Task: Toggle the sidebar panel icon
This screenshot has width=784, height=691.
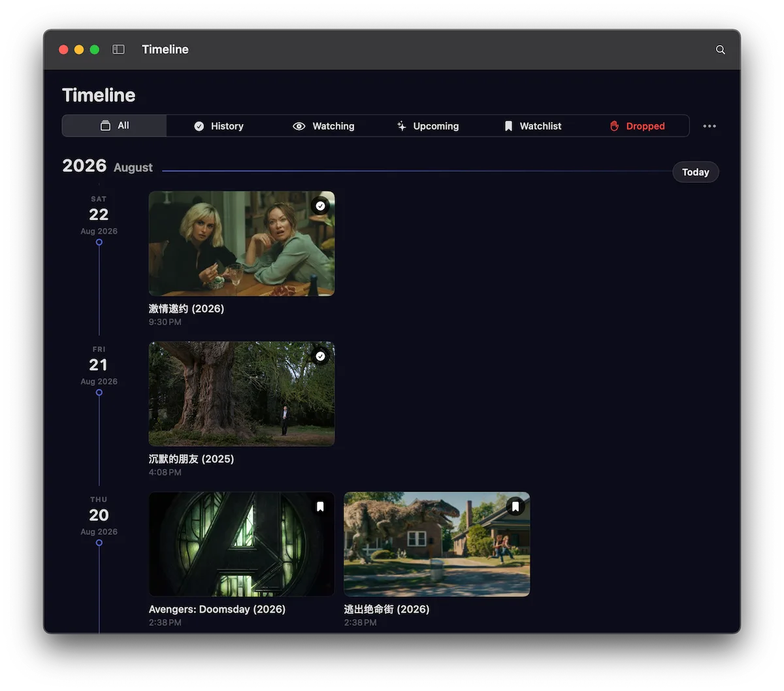Action: (x=118, y=50)
